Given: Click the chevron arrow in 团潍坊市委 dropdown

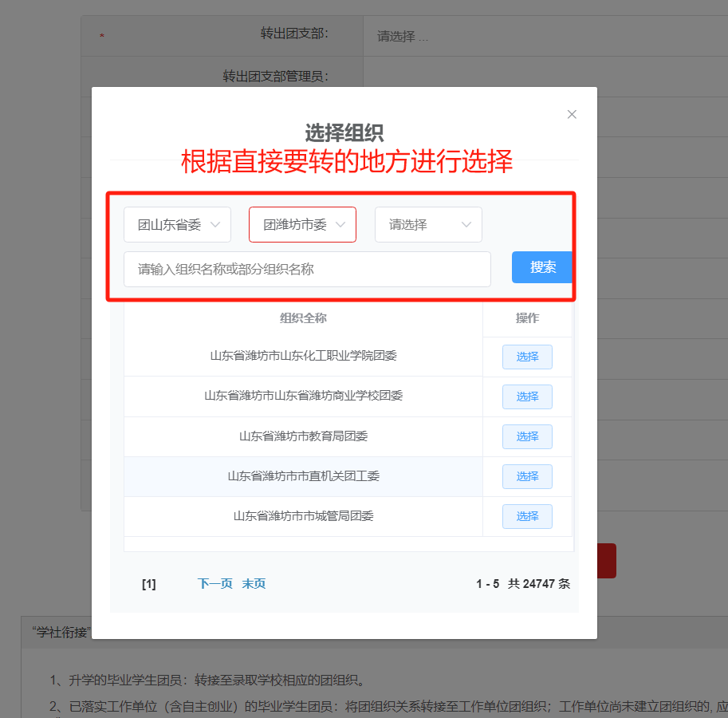Looking at the screenshot, I should coord(340,225).
